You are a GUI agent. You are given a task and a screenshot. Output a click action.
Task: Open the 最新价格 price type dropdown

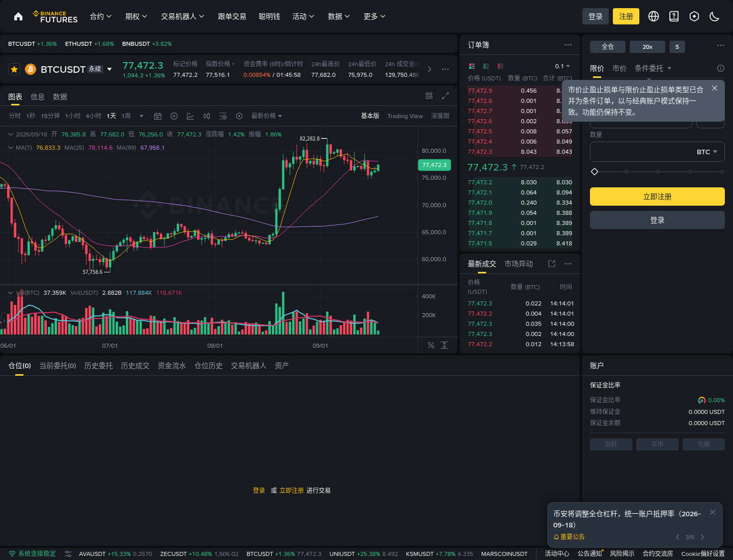coord(267,116)
